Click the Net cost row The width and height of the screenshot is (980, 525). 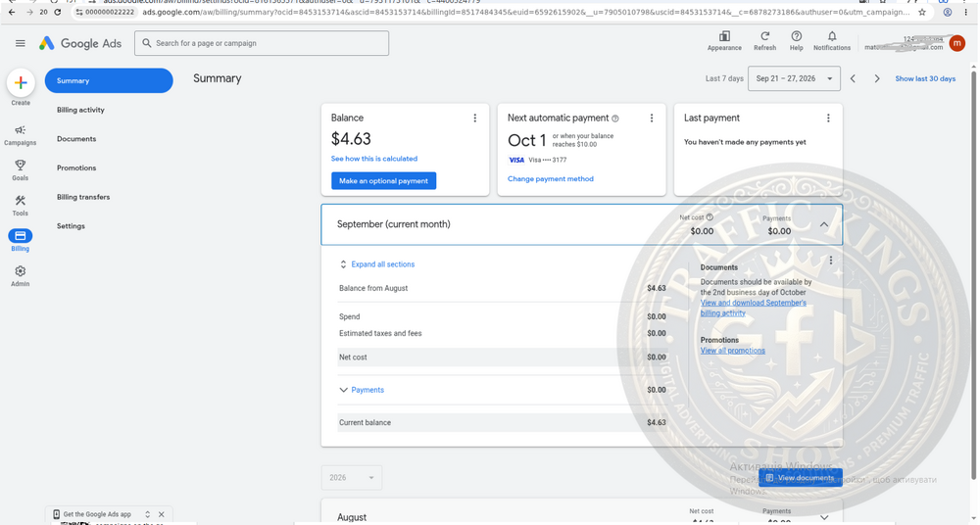coord(503,358)
